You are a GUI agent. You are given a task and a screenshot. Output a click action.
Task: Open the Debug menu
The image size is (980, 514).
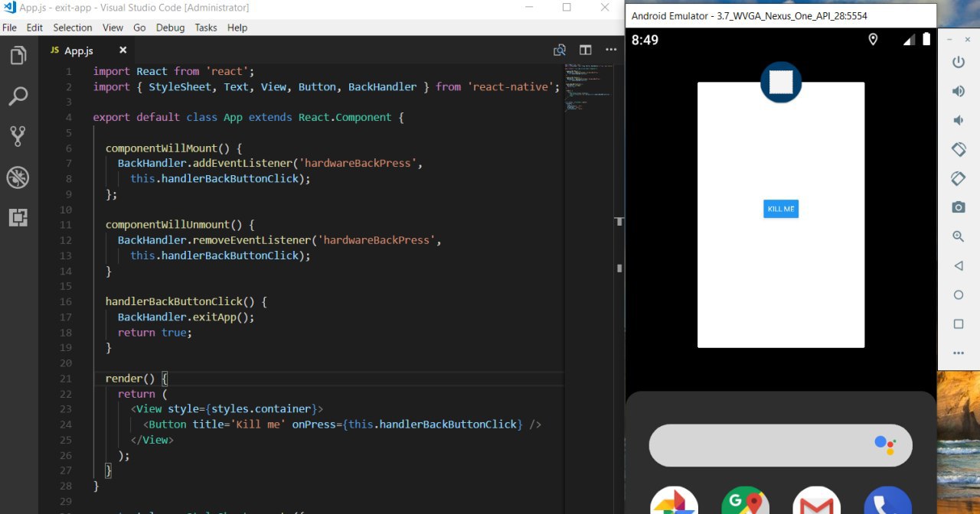point(170,28)
